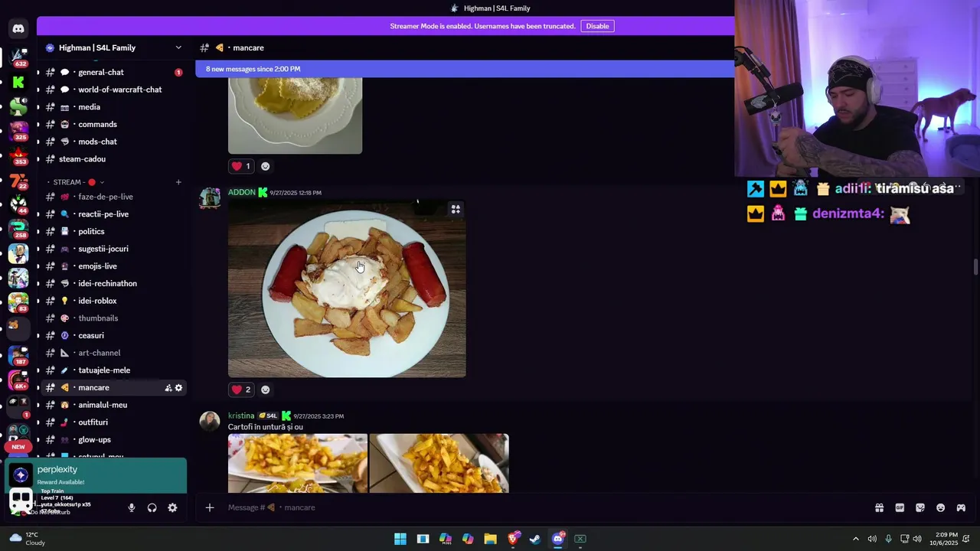Open kristina's first fries photo

[298, 463]
